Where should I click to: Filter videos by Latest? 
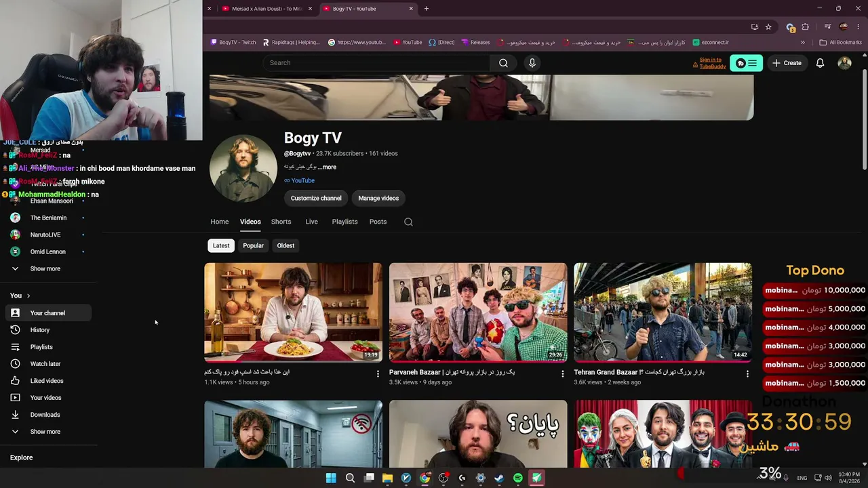point(221,246)
